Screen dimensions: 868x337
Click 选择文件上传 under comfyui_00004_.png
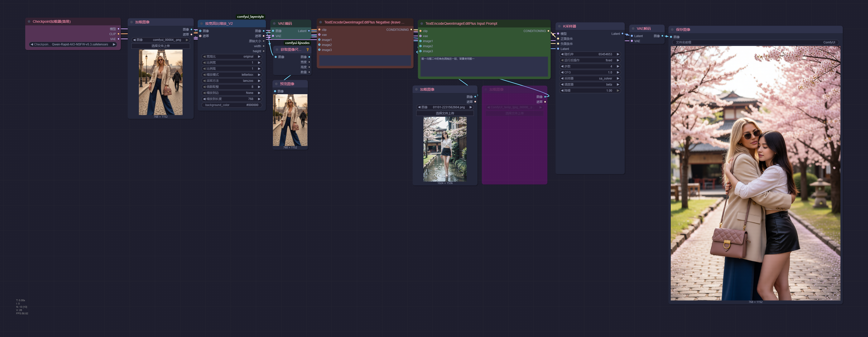coord(160,46)
